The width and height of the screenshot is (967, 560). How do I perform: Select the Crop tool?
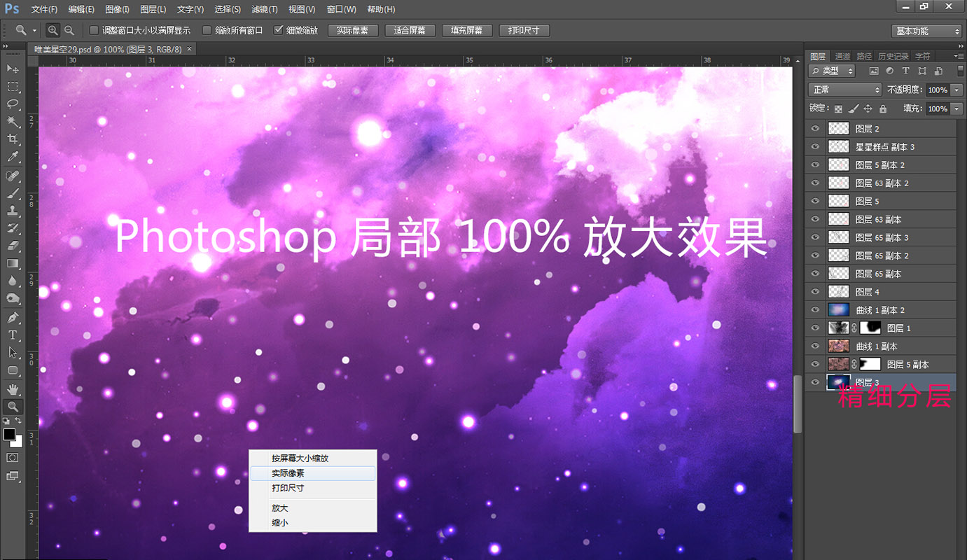pyautogui.click(x=13, y=139)
